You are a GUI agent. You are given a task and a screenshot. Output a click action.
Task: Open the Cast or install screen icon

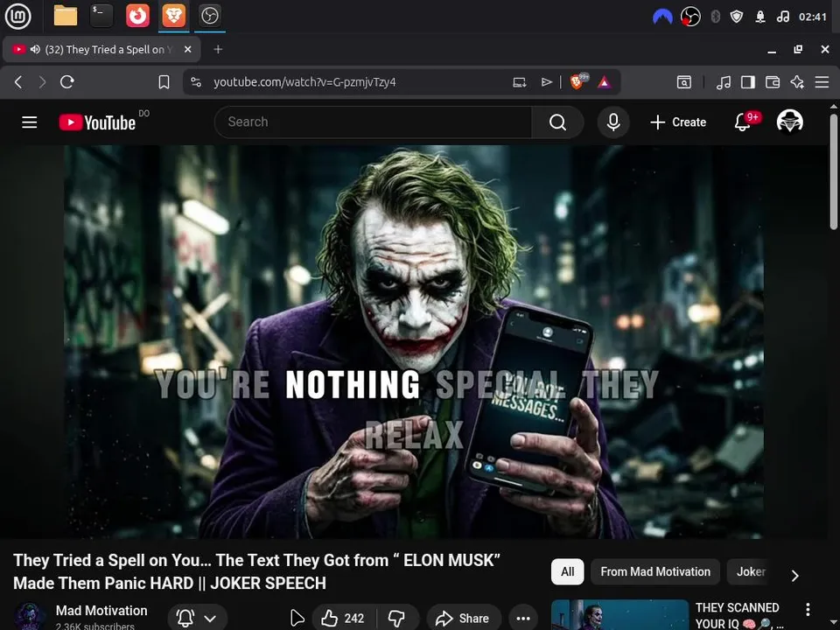pyautogui.click(x=520, y=82)
